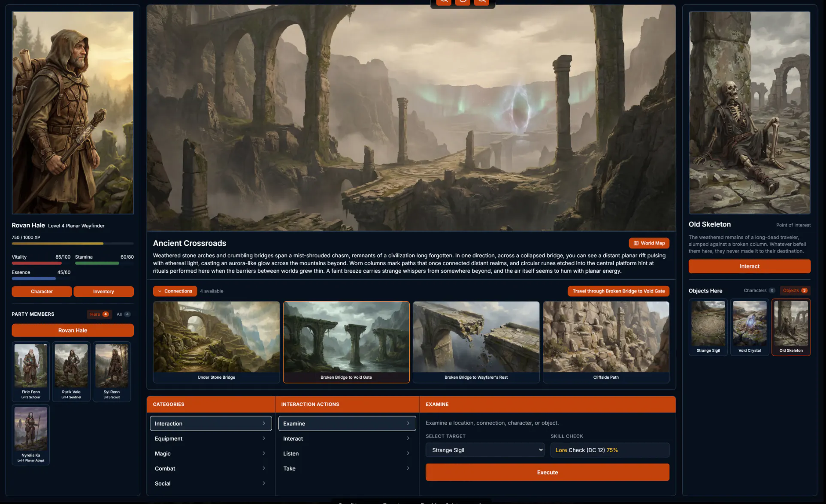The height and width of the screenshot is (504, 826).
Task: Click the XP progress bar
Action: point(73,244)
